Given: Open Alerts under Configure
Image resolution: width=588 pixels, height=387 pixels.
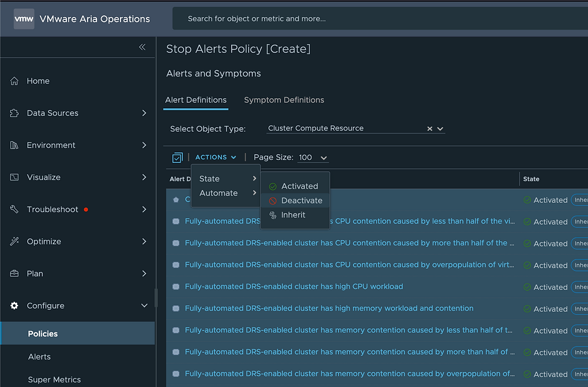Looking at the screenshot, I should 39,356.
